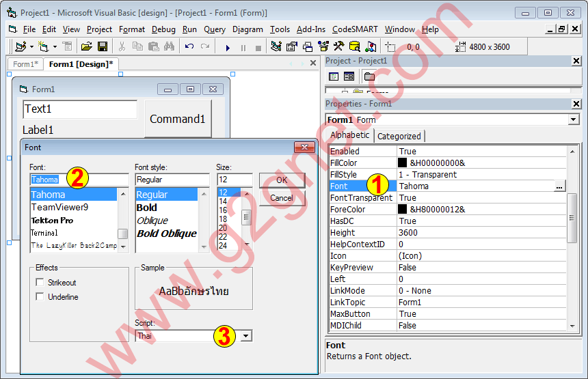Click the Open Project folder icon
Viewport: 588px width, 379px height.
[87, 47]
